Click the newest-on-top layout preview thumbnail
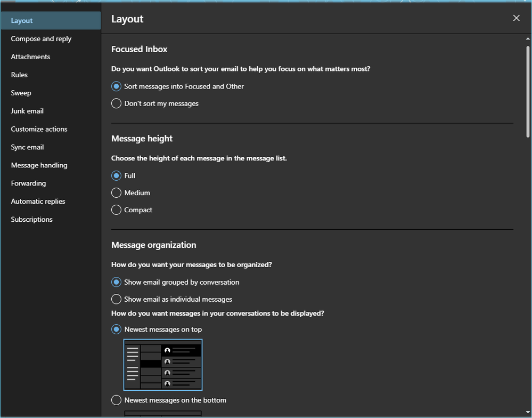Viewport: 532px width, 418px height. (163, 365)
